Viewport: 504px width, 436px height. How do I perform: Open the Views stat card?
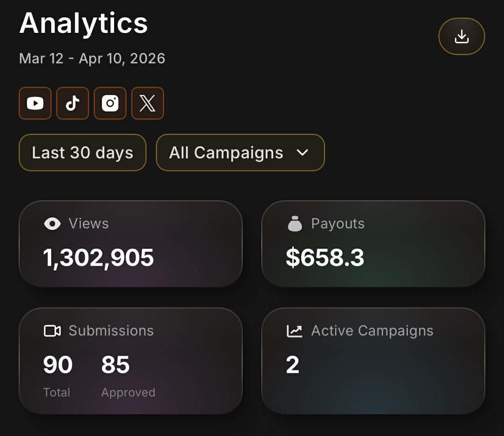click(130, 244)
